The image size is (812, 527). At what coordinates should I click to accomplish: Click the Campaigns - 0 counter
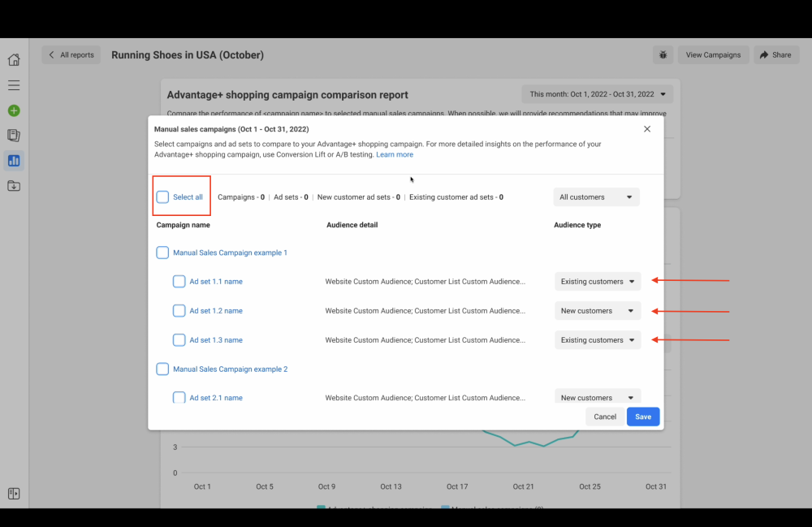[x=241, y=197]
